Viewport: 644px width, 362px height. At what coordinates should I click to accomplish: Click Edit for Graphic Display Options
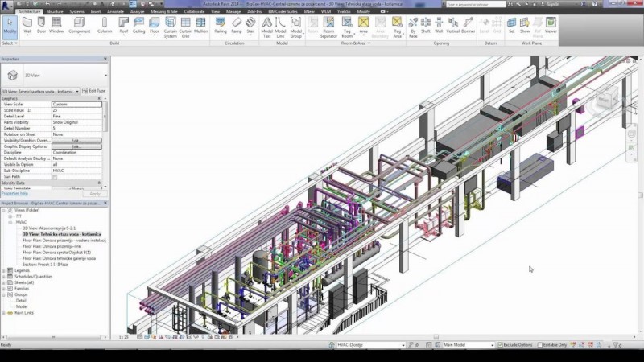coord(76,146)
